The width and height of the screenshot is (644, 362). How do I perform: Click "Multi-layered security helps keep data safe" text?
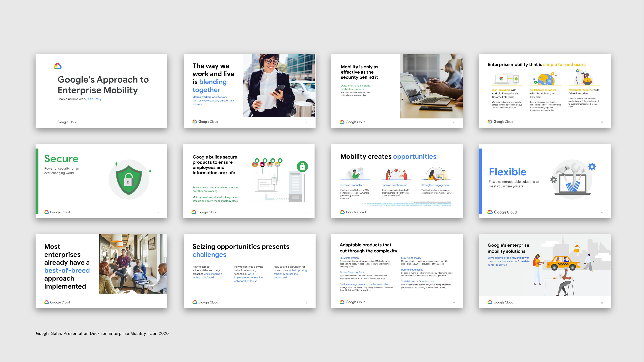[215, 199]
